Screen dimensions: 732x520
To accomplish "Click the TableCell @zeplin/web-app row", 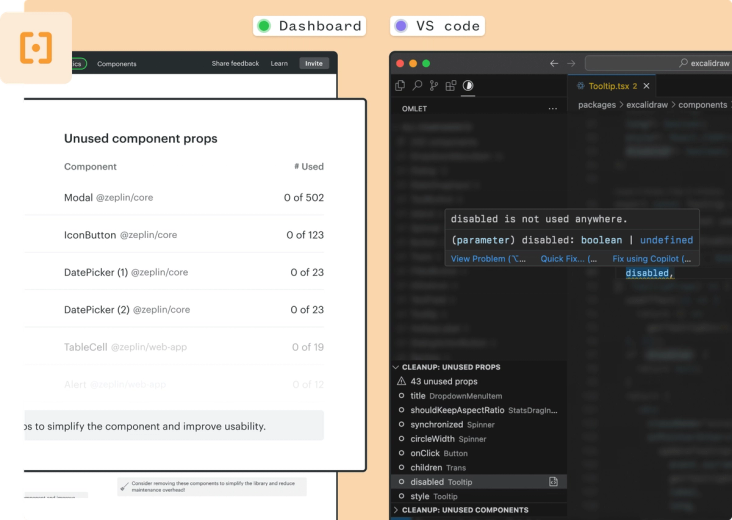I will point(194,347).
